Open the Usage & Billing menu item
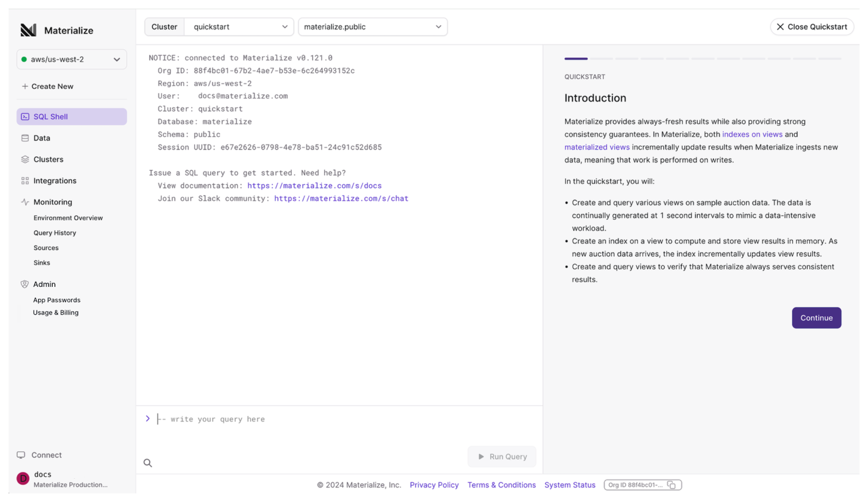 tap(56, 312)
